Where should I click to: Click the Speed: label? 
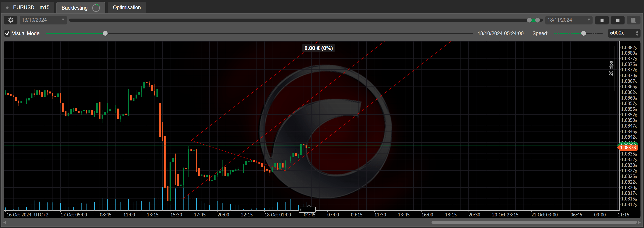coord(540,33)
